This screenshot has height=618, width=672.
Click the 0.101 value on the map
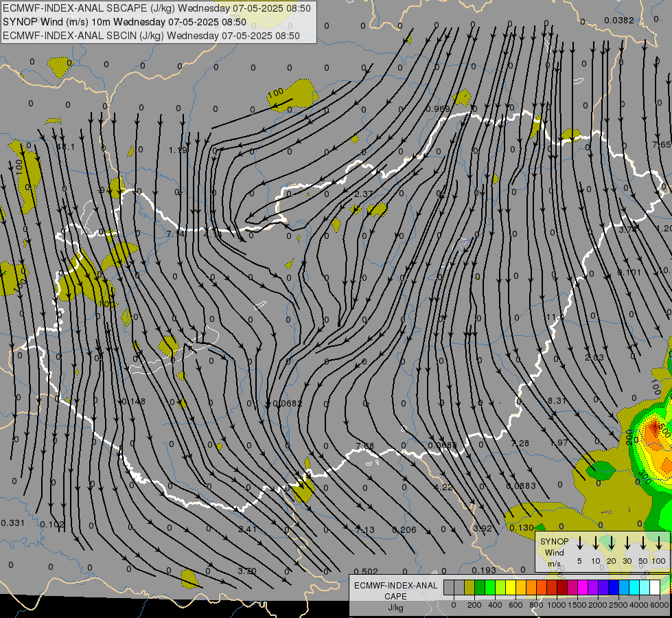pyautogui.click(x=629, y=273)
